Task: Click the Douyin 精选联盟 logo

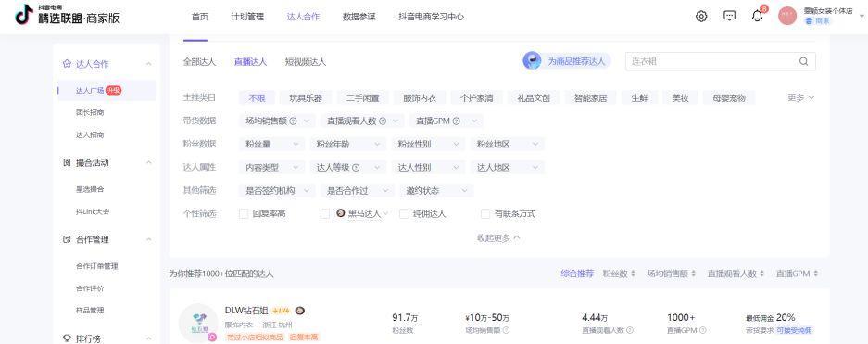Action: click(x=67, y=15)
